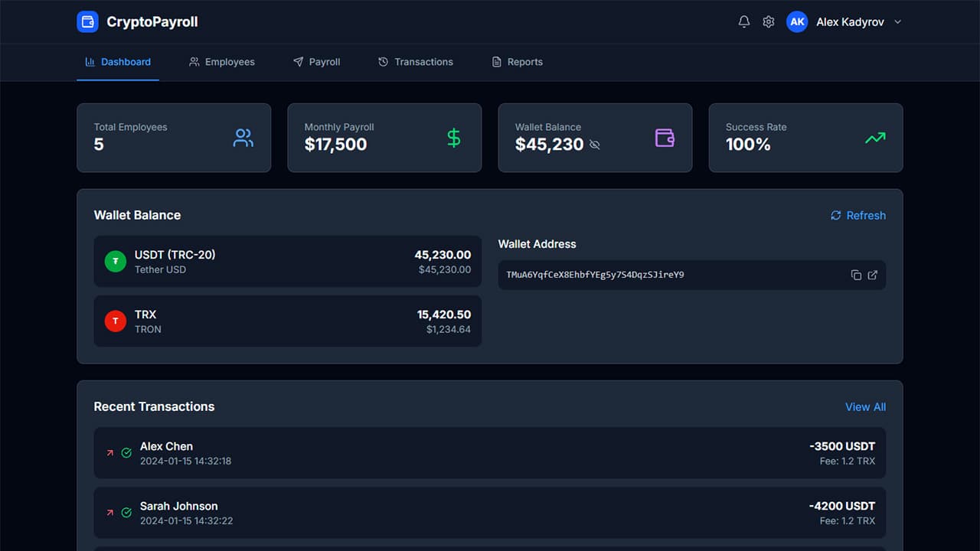980x551 pixels.
Task: Open the AK avatar badge
Action: [x=797, y=21]
